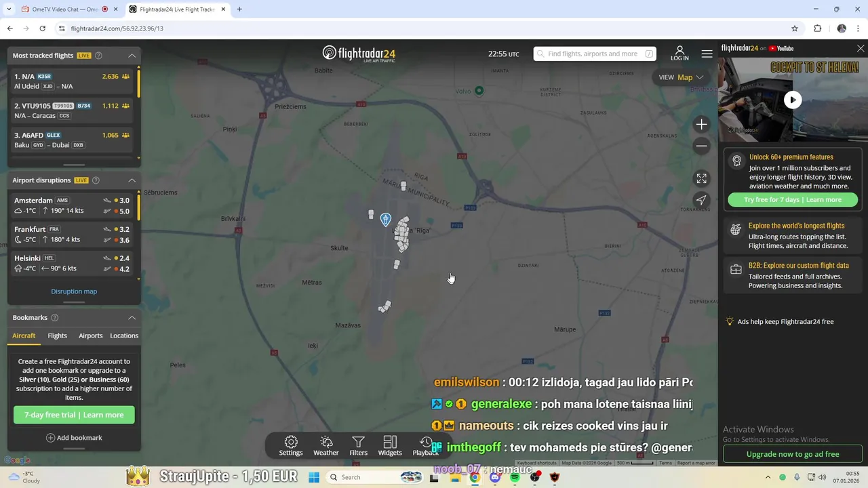Screen dimensions: 868x488
Task: Open the Weather layer tool
Action: point(325,445)
